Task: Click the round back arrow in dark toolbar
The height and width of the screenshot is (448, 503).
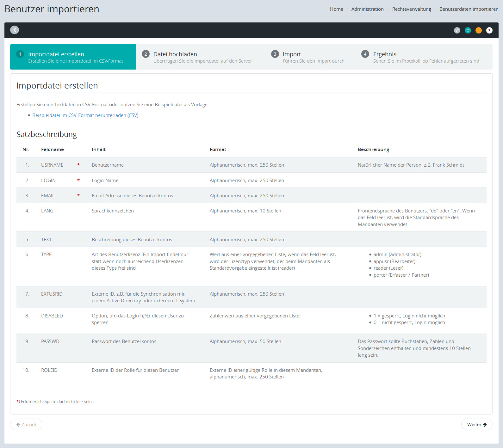Action: point(15,30)
